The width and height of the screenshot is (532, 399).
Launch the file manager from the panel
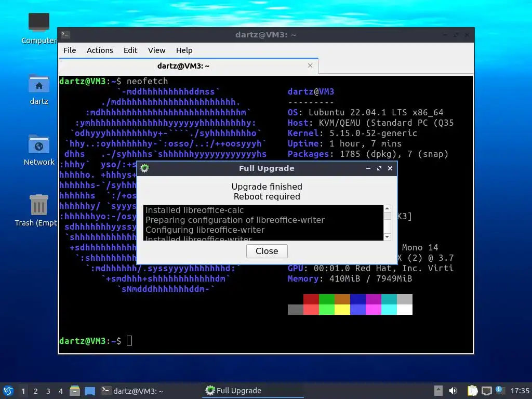75,391
